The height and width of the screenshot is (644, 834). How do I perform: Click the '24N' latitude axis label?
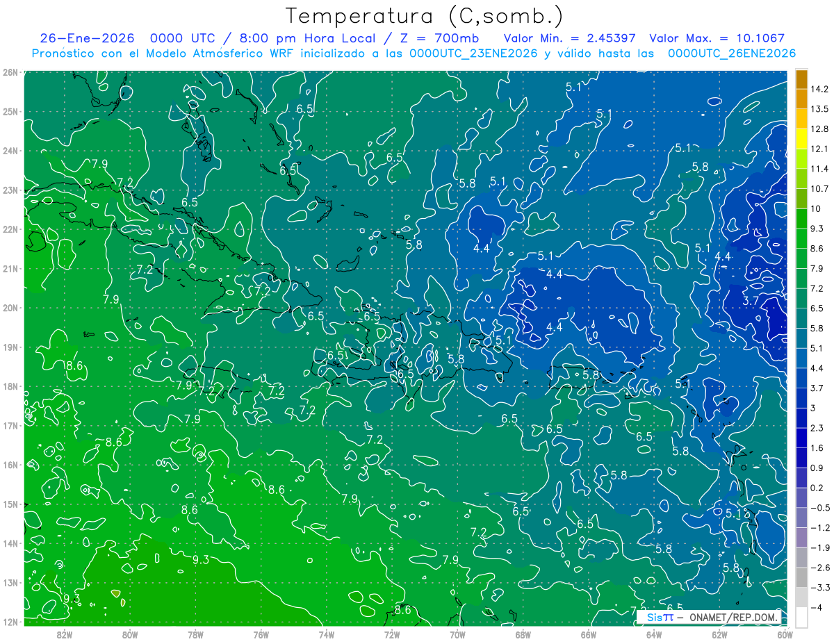click(x=10, y=151)
